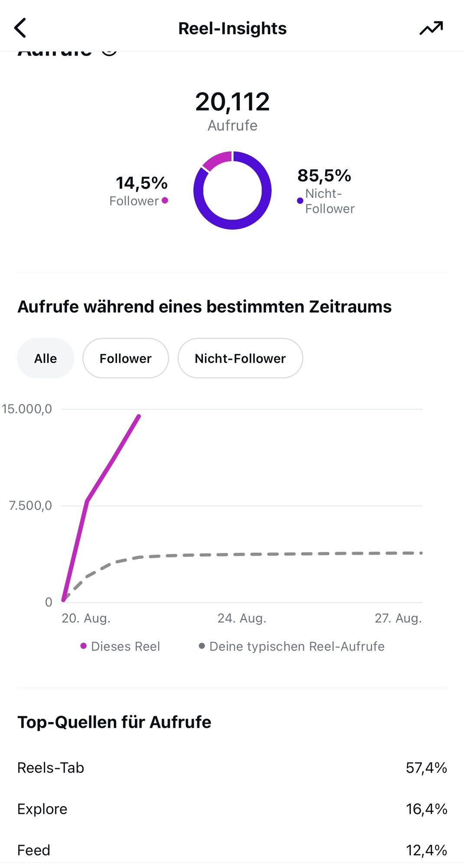Tap the 14,5% Follower label
Image resolution: width=465 pixels, height=868 pixels.
click(x=139, y=191)
